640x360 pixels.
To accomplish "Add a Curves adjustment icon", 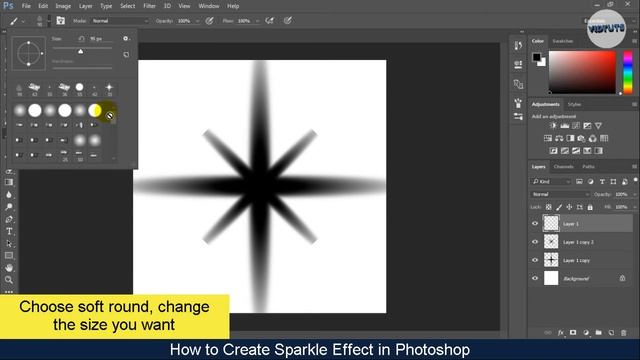I will click(576, 126).
